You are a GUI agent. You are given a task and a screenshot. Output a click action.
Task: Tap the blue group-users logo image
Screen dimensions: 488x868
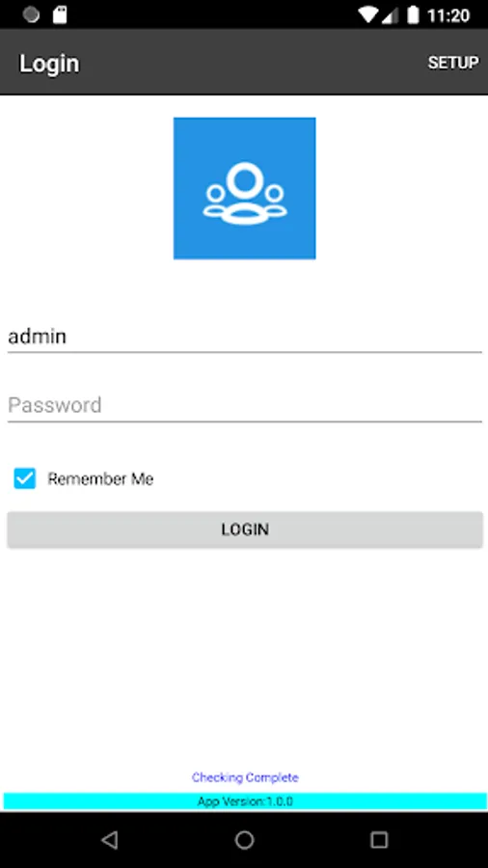pos(245,188)
